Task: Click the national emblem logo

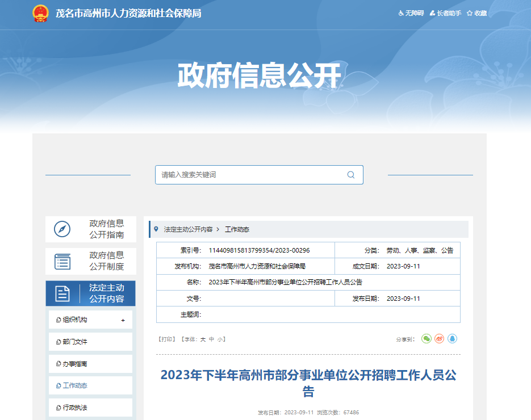Action: coord(40,13)
